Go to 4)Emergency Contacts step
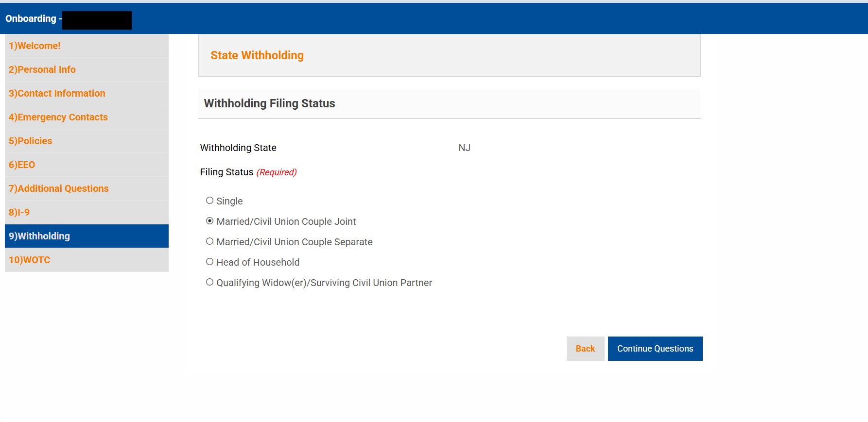Viewport: 868px width, 422px height. point(87,117)
